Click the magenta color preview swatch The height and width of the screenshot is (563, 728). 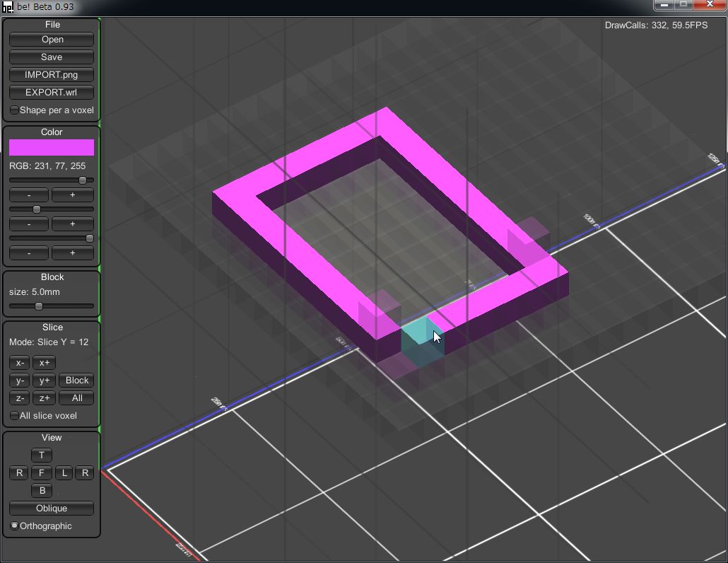(x=52, y=147)
